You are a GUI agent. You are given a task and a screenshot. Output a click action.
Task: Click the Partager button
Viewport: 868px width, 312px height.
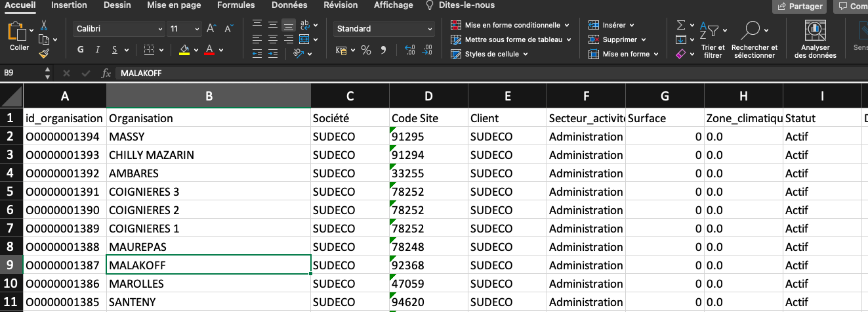point(800,7)
